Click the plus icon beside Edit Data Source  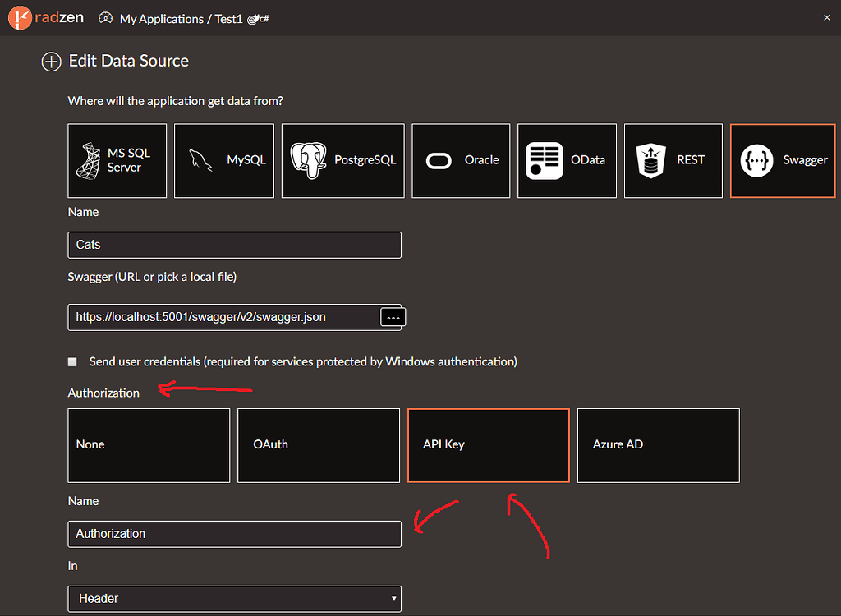[x=51, y=62]
